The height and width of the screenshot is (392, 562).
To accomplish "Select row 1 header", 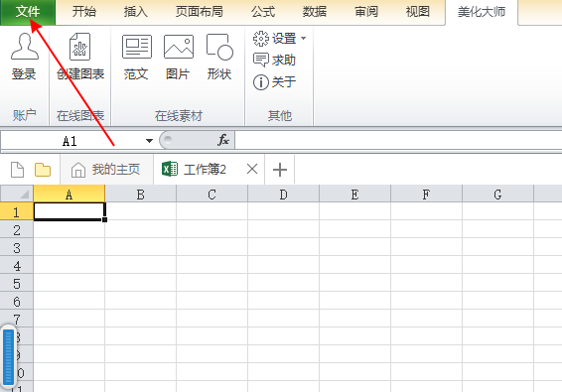I will point(17,211).
